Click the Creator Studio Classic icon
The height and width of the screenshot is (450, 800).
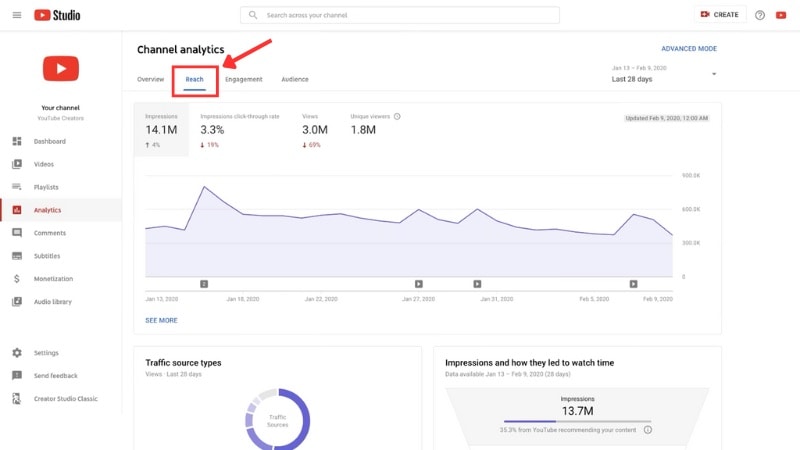[x=17, y=398]
